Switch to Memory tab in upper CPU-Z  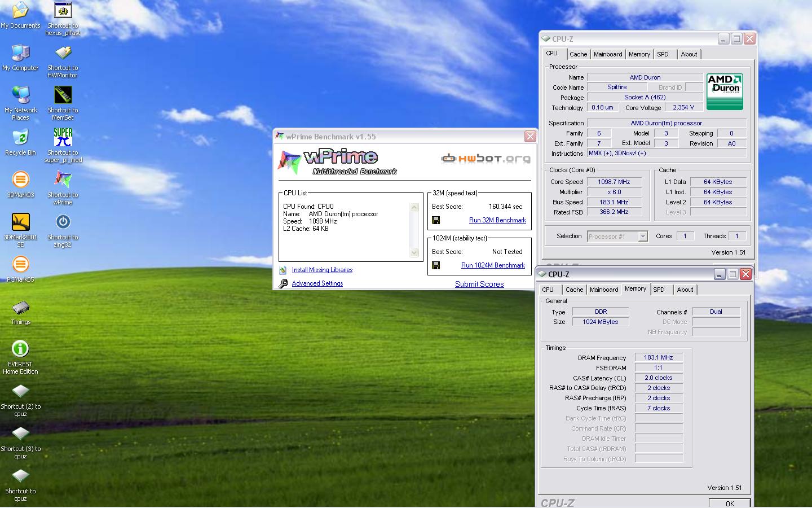coord(639,54)
